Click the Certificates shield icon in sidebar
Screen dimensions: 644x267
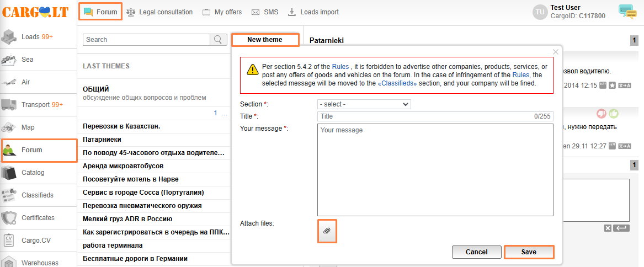click(x=9, y=218)
